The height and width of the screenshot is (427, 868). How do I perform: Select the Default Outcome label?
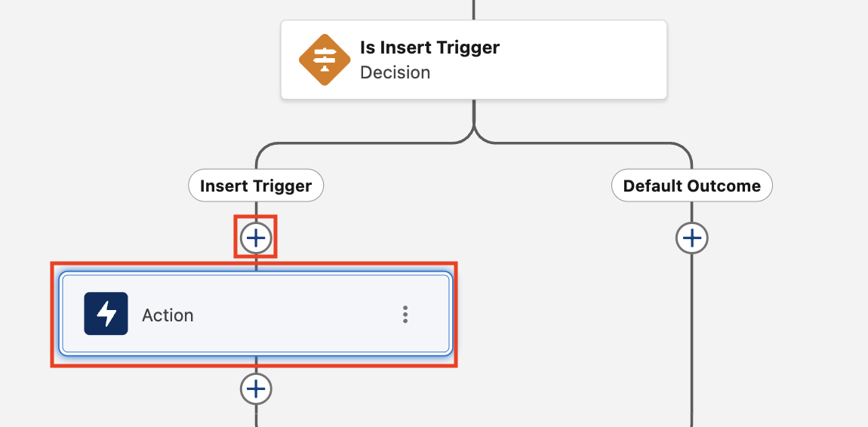(692, 186)
